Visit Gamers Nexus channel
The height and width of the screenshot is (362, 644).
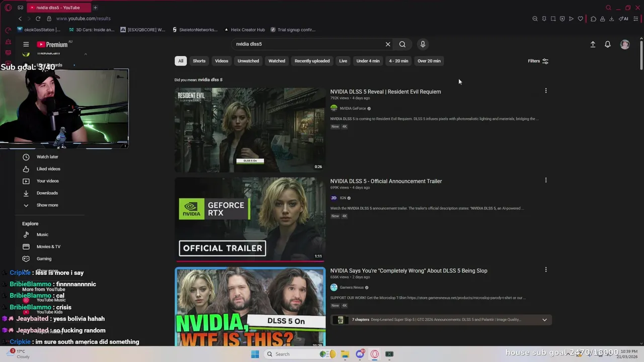(352, 288)
